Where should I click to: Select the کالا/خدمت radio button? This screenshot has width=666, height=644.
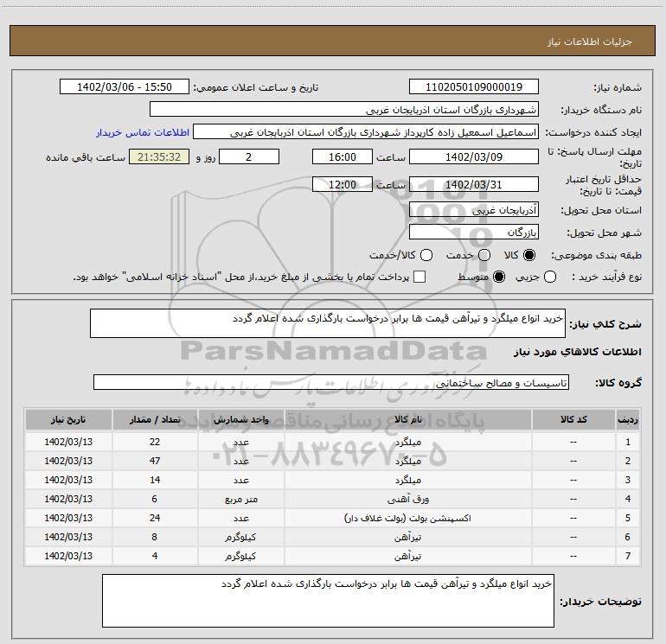(x=426, y=255)
